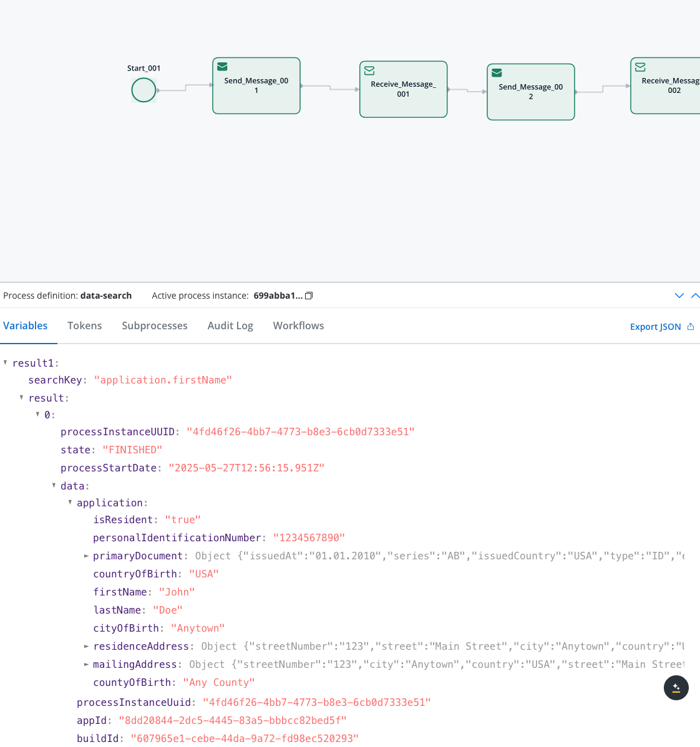Open the AI assistant sparkle button
The image size is (700, 747).
point(676,687)
